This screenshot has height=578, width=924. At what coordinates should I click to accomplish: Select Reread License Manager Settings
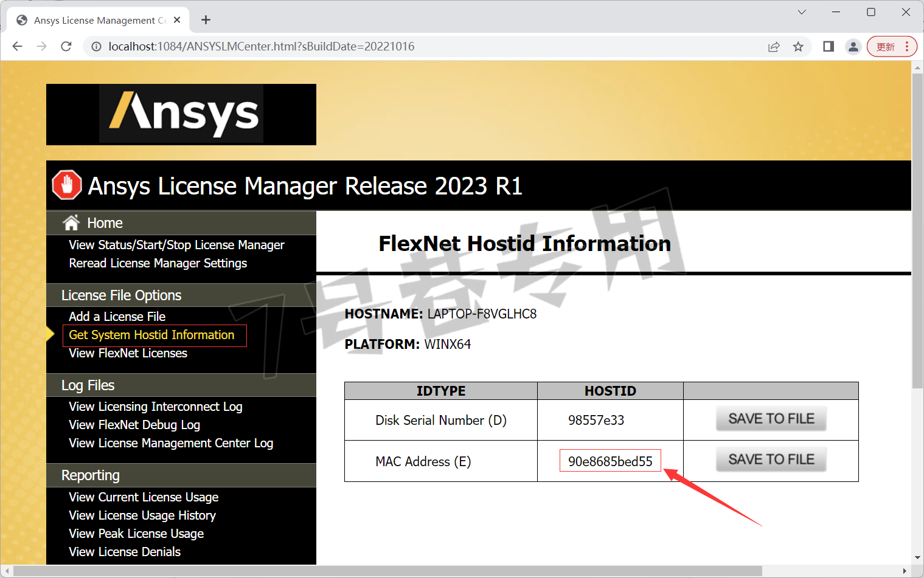pos(158,263)
